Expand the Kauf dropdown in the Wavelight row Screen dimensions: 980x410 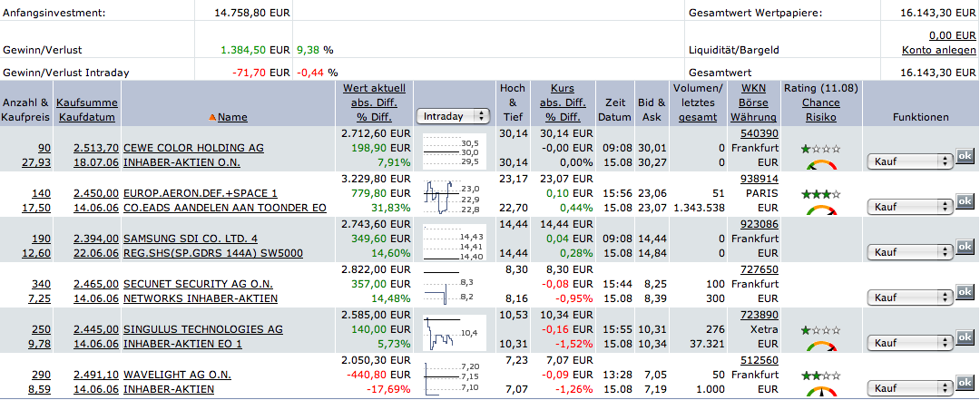click(x=910, y=388)
